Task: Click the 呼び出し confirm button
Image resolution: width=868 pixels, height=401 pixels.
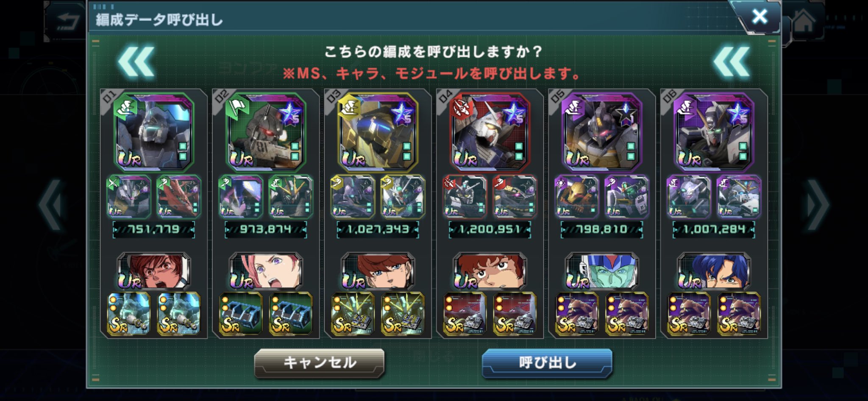Action: (547, 363)
